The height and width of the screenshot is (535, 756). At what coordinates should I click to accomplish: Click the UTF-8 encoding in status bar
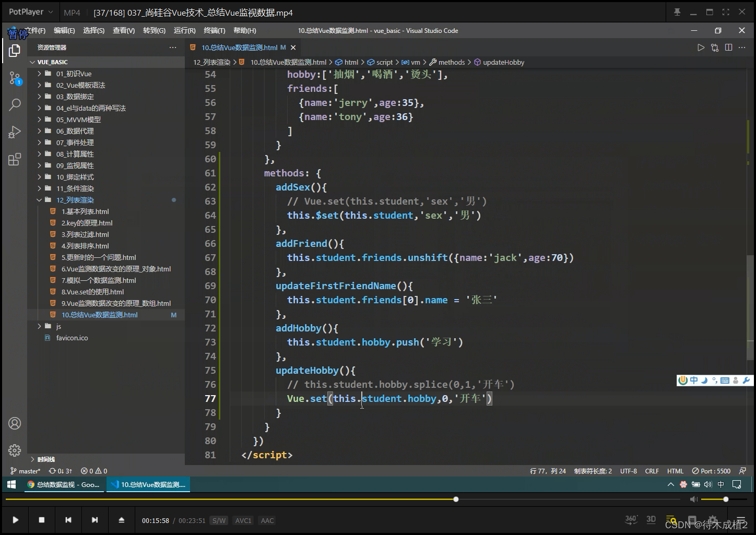[629, 471]
